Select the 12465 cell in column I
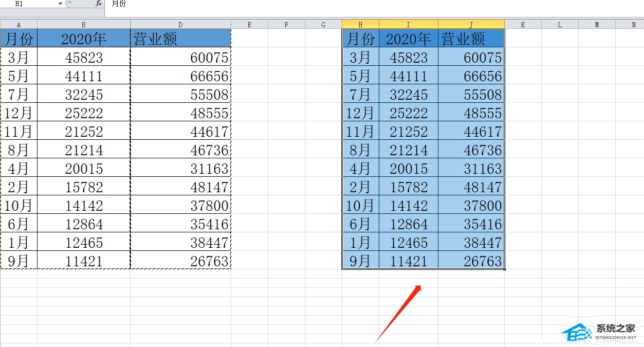The image size is (644, 347). pyautogui.click(x=409, y=242)
